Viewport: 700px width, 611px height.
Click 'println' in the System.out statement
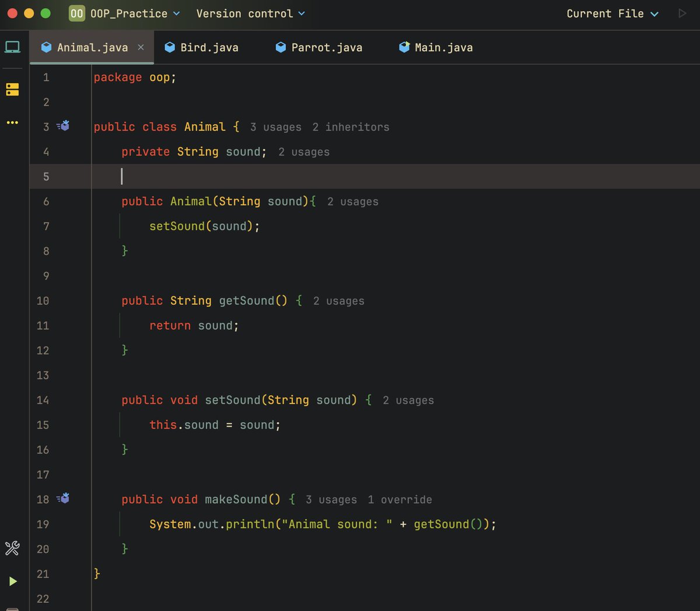coord(250,525)
